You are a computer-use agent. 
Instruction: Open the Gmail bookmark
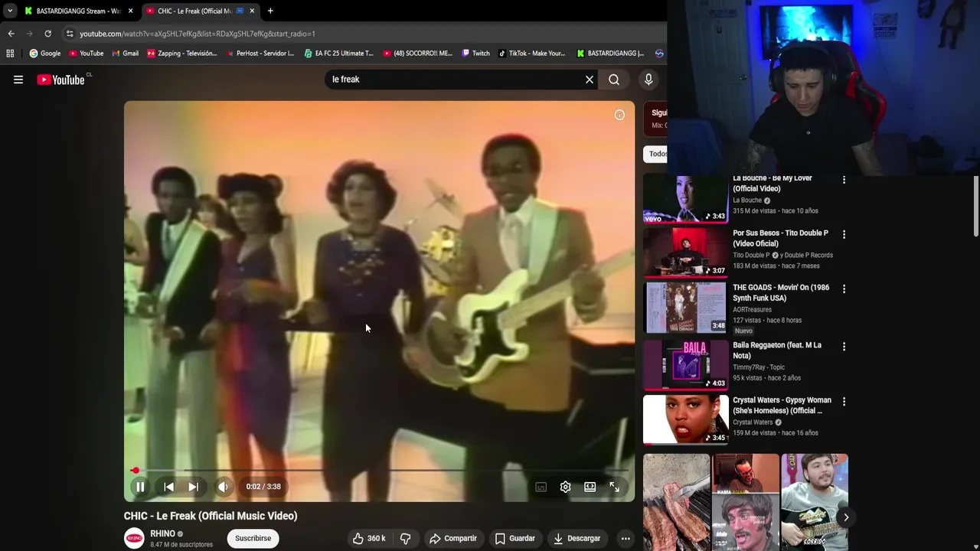click(126, 54)
